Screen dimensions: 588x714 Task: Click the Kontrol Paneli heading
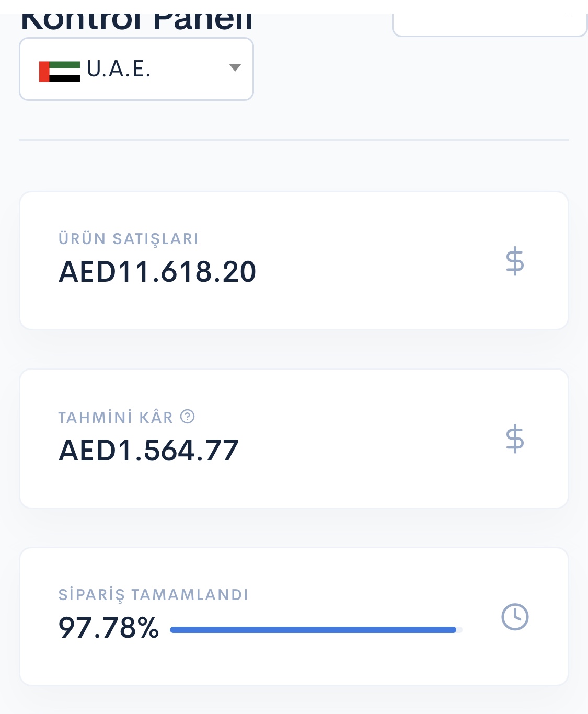point(136,21)
